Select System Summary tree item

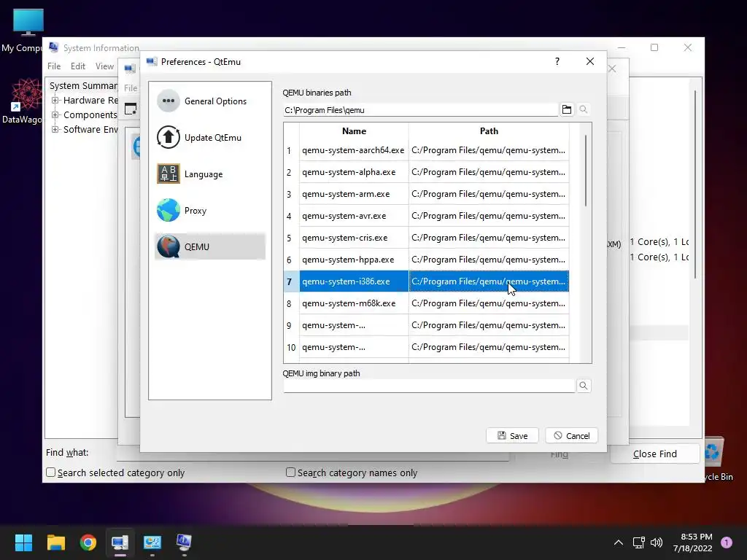83,86
